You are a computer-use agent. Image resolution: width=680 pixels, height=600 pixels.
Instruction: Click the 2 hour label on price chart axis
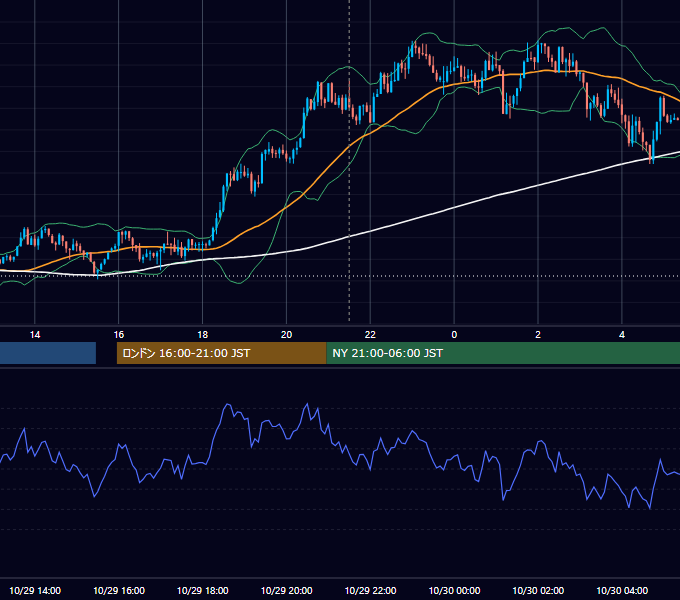pos(538,335)
